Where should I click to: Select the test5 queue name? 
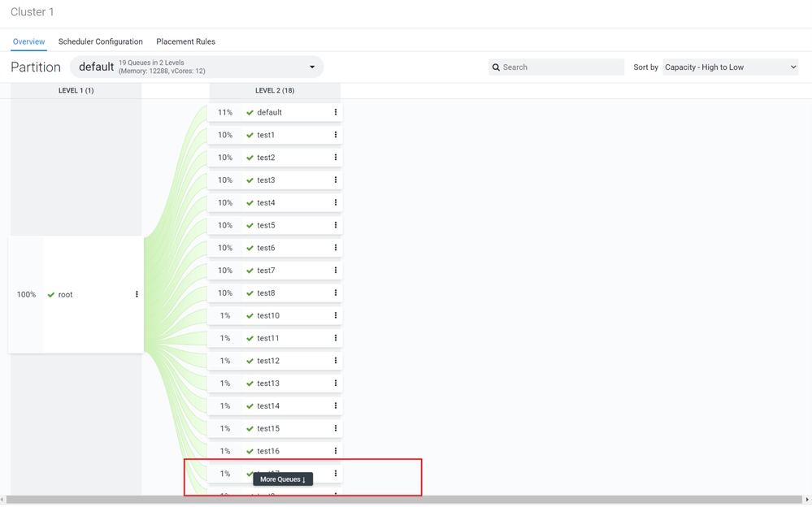[x=266, y=225]
